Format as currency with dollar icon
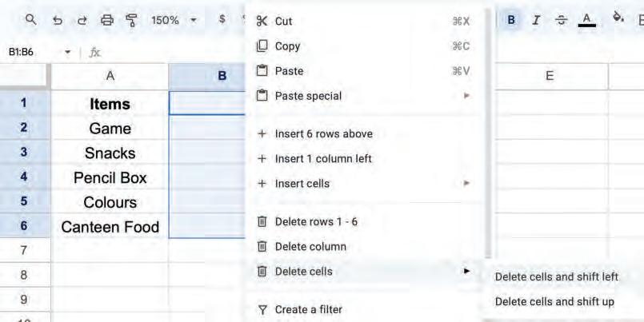 222,19
